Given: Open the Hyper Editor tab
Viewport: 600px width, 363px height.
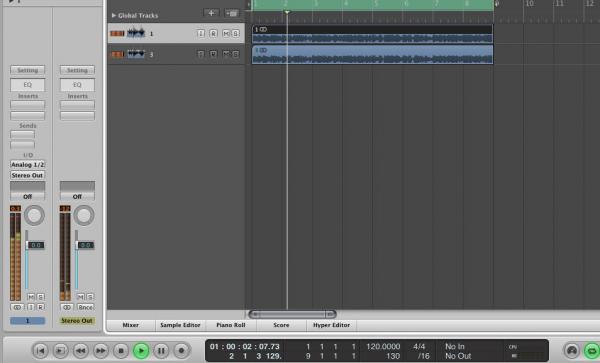Looking at the screenshot, I should pos(331,325).
